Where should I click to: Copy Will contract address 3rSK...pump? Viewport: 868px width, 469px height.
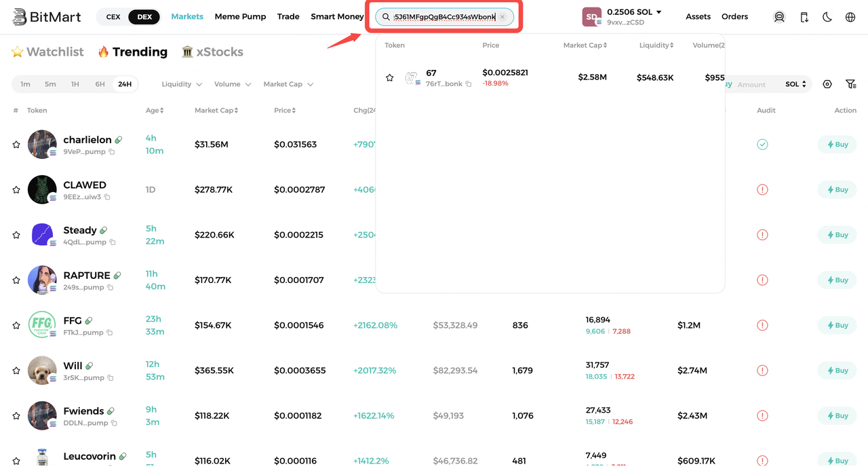tap(111, 378)
